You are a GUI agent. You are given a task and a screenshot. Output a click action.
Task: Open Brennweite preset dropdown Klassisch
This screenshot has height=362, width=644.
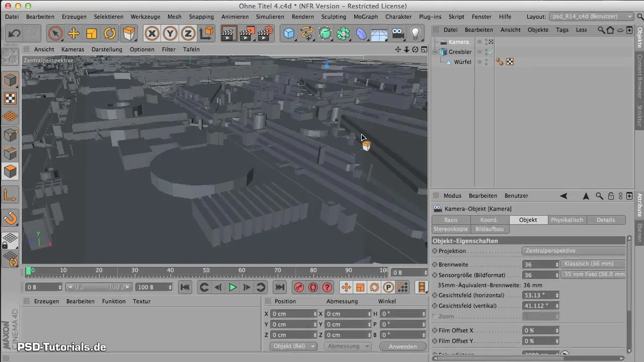[593, 264]
